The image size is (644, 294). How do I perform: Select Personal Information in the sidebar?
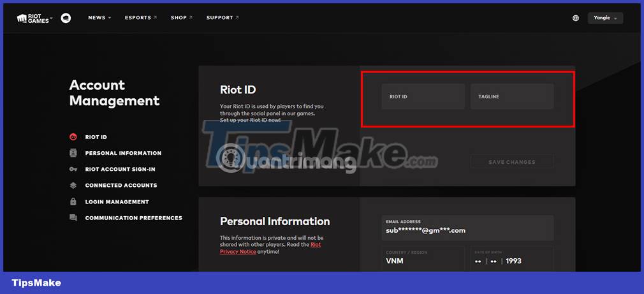pyautogui.click(x=123, y=153)
